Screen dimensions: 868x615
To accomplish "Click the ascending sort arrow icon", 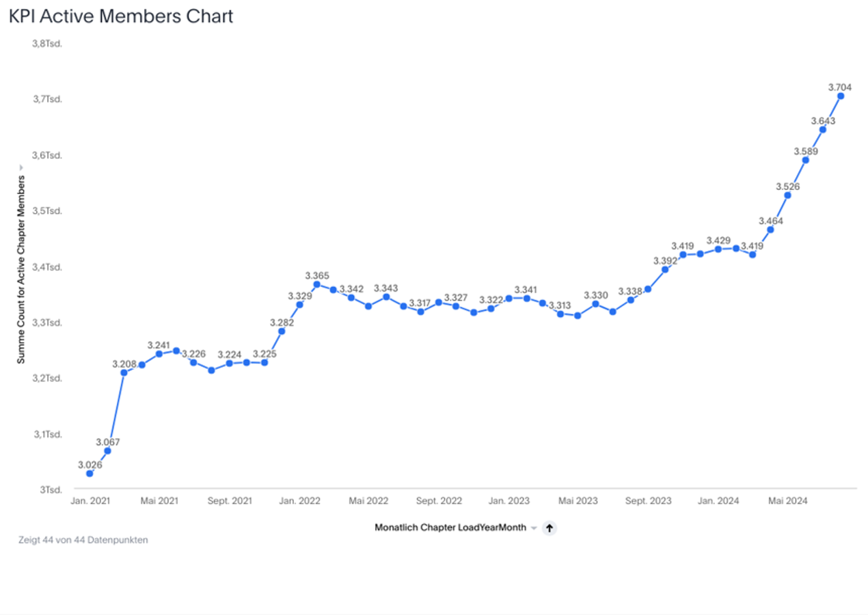I will pos(550,528).
